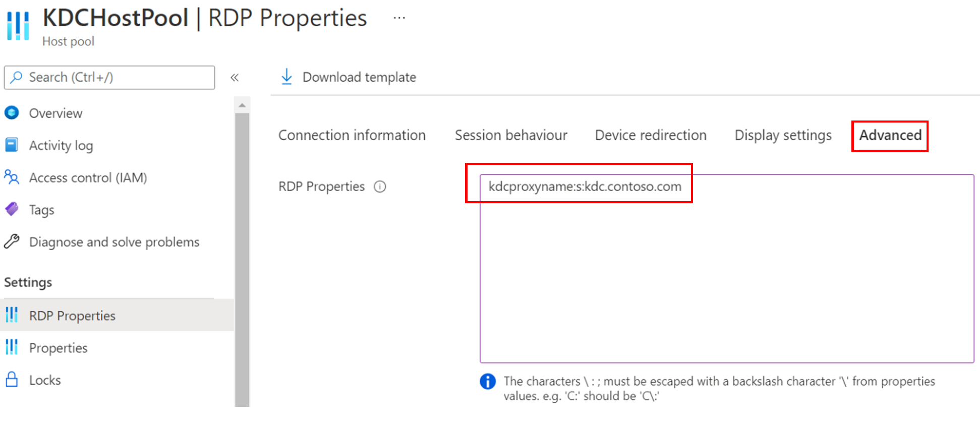Click the Properties icon in Settings section
Viewport: 980px width, 422px height.
click(x=12, y=347)
